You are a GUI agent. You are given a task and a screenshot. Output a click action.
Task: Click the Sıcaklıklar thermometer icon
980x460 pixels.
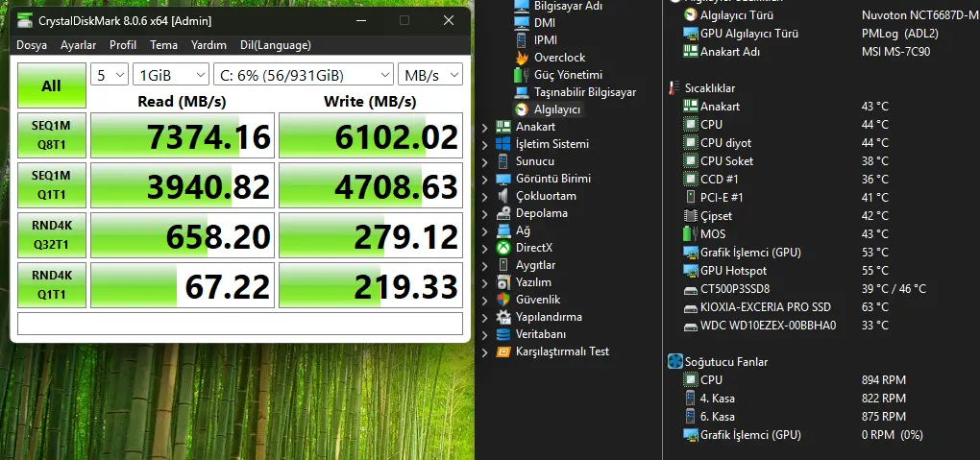pyautogui.click(x=674, y=88)
